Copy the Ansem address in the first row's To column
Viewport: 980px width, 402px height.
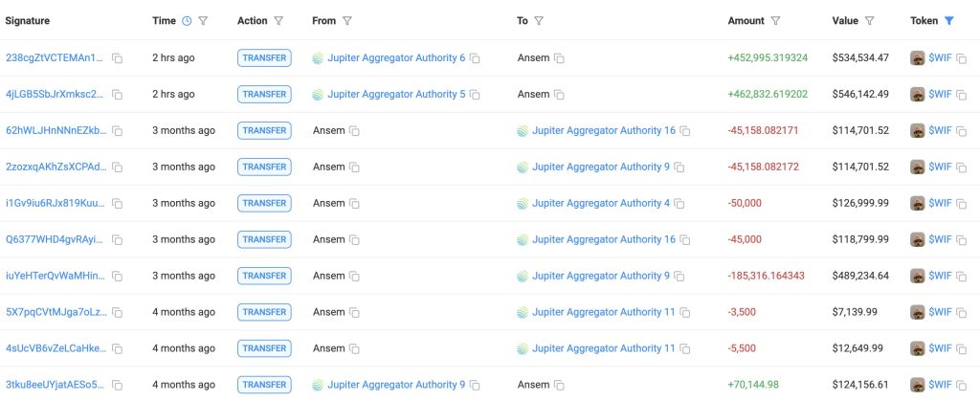[560, 58]
